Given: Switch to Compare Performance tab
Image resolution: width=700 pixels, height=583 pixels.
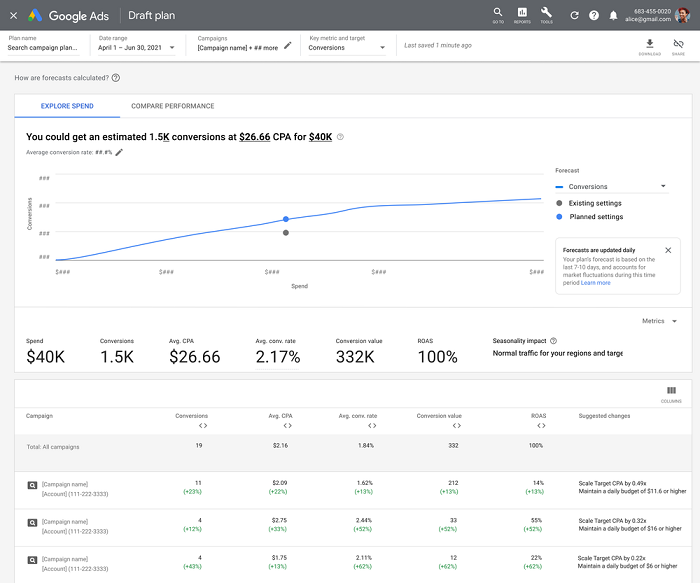Looking at the screenshot, I should pos(173,106).
